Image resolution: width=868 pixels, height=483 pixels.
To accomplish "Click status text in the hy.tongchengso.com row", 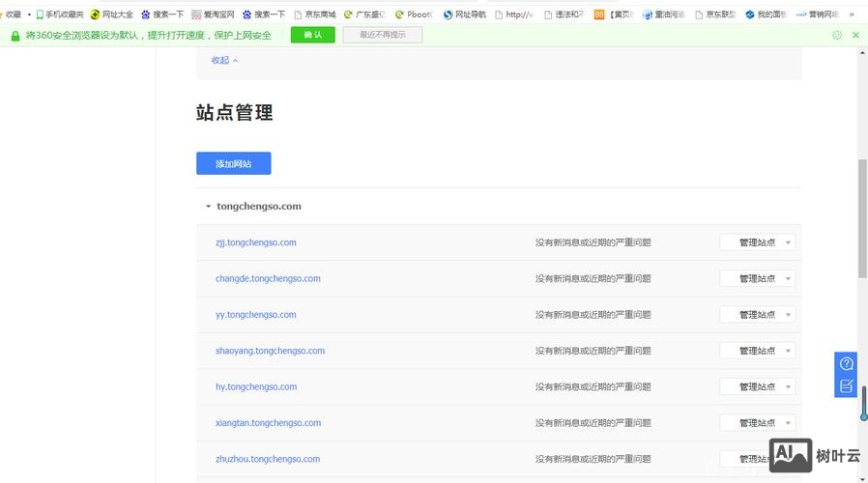I will tap(593, 386).
